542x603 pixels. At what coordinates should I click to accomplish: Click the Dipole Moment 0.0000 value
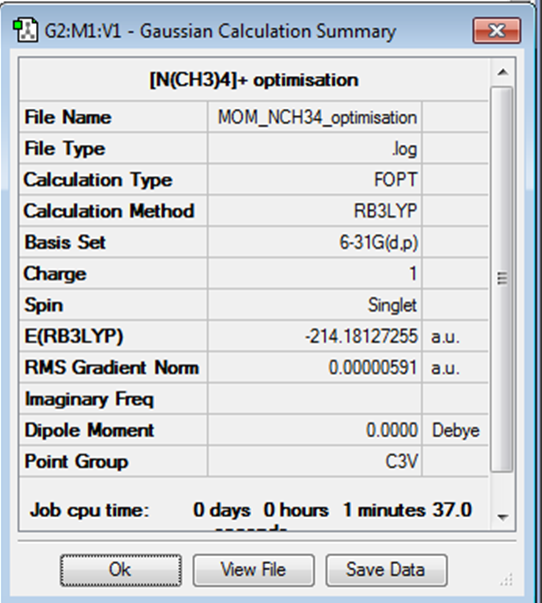click(315, 430)
